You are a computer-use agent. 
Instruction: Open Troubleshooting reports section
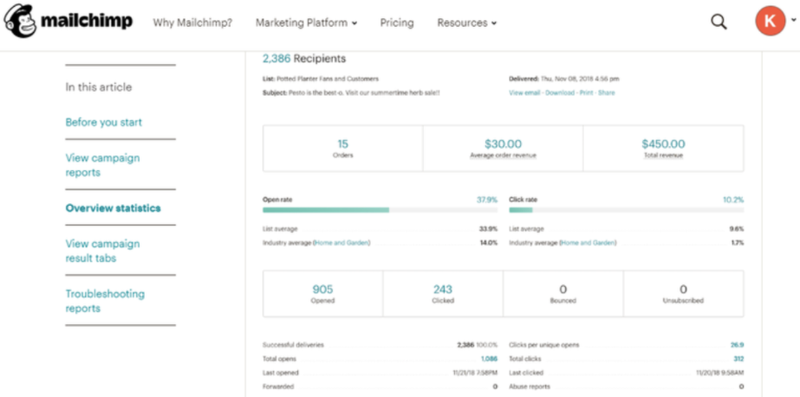[x=105, y=301]
